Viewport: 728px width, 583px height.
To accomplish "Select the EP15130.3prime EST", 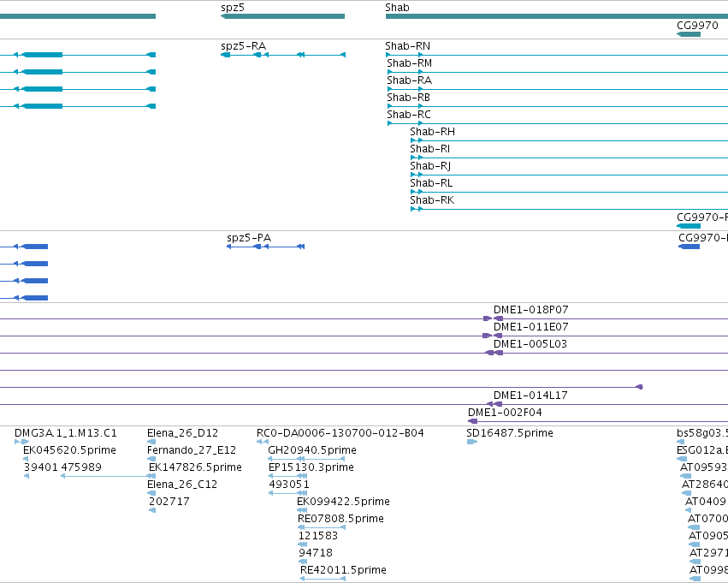I will coord(311,467).
